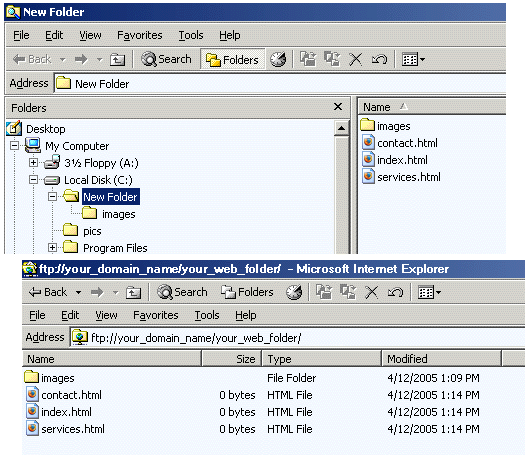
Task: Click the Copy To icon in the FTP window toolbar
Action: 348,292
